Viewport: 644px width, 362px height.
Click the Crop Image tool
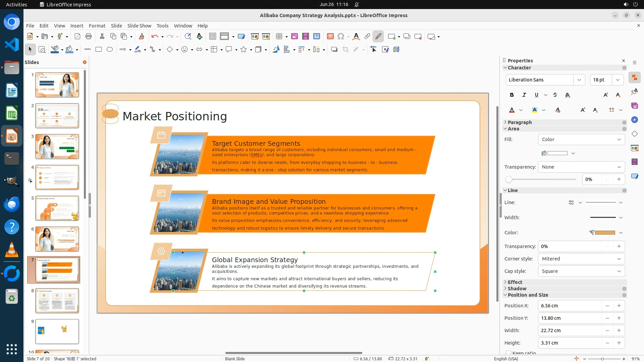pos(345,50)
